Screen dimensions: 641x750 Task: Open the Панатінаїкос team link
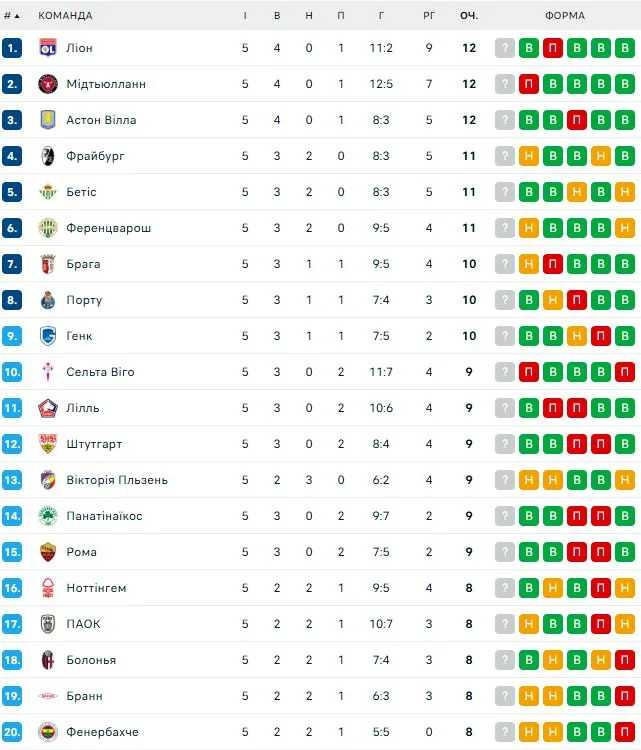(104, 516)
